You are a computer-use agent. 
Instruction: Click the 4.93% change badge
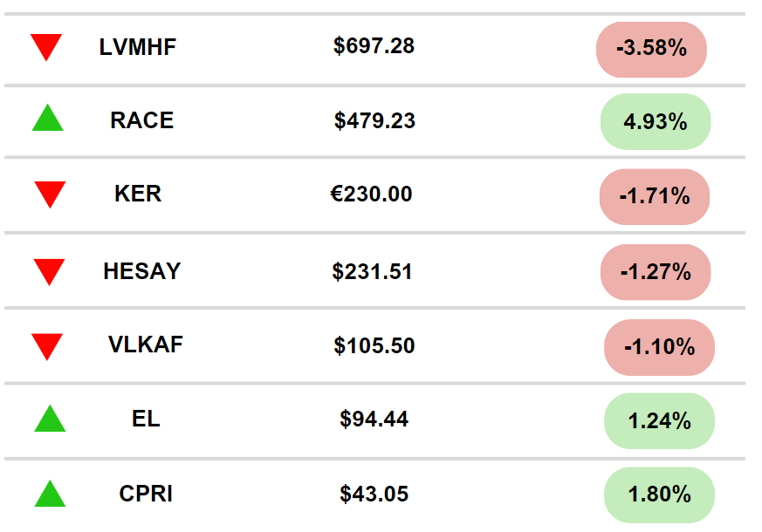[656, 121]
